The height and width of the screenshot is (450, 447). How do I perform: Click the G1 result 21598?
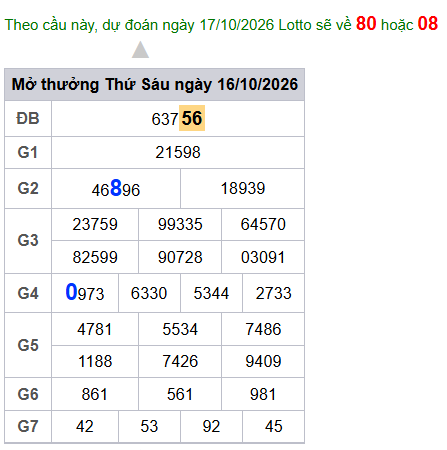(178, 152)
